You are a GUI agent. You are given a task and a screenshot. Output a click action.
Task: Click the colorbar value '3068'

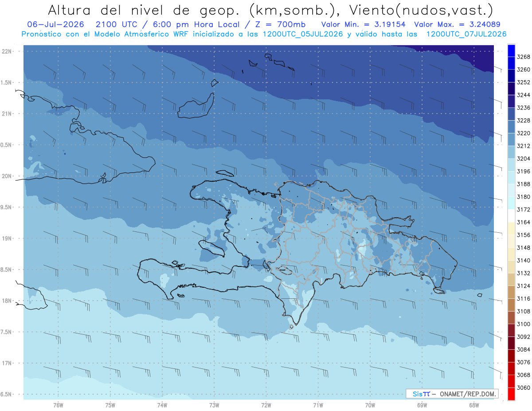(524, 375)
